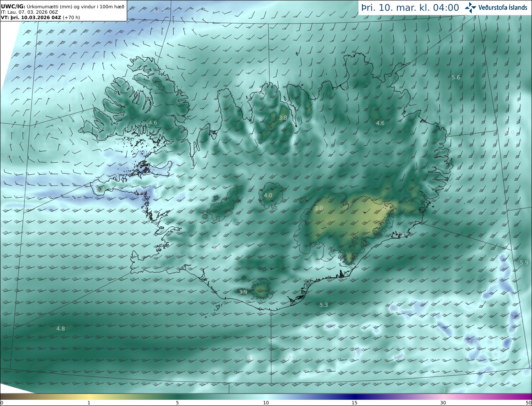The image size is (532, 406).
Task: Click the 4.8 value in the southwest ocean
Action: tap(61, 329)
